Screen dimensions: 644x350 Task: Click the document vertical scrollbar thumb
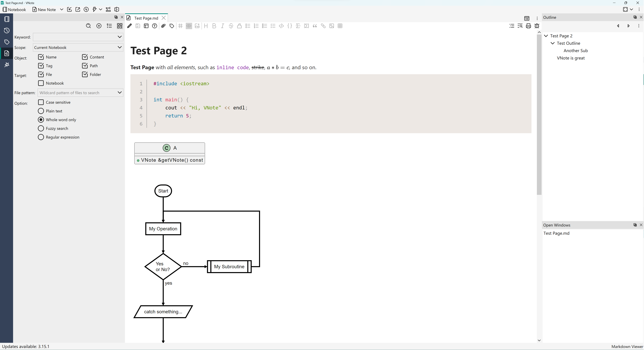click(539, 115)
